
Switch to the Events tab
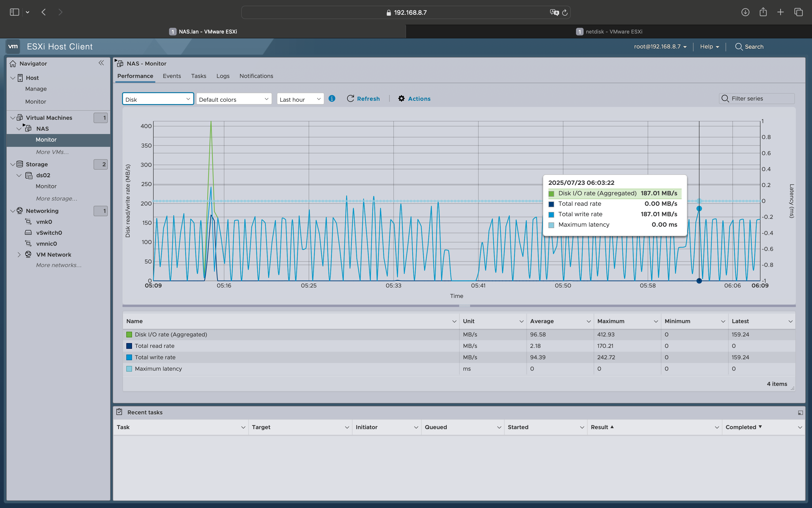point(171,76)
